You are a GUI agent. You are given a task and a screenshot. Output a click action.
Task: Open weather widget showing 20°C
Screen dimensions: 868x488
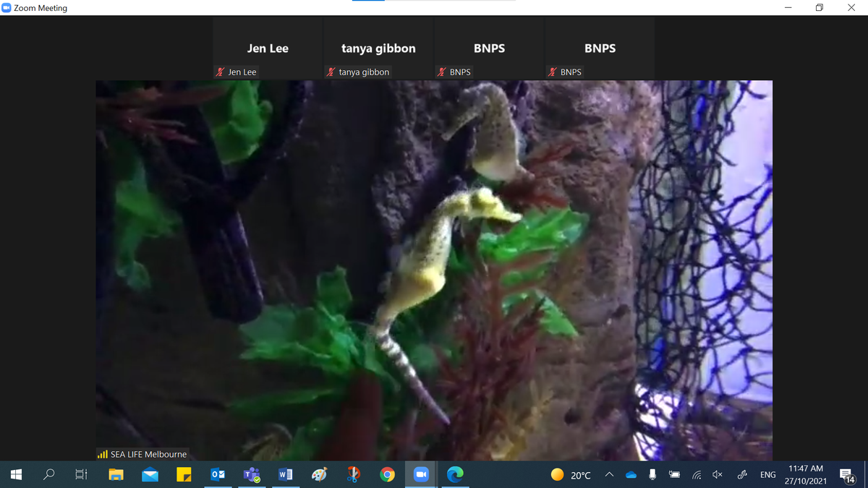pos(571,475)
